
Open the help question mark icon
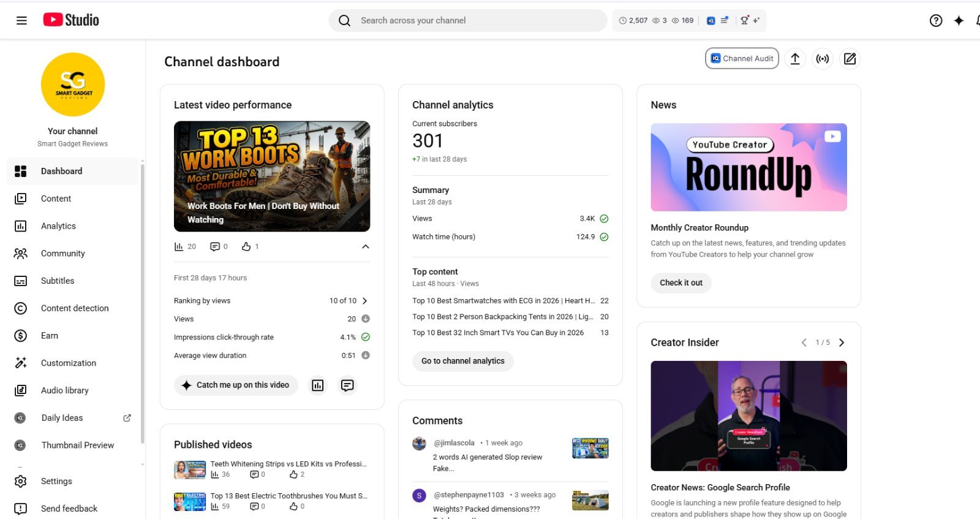[x=936, y=20]
